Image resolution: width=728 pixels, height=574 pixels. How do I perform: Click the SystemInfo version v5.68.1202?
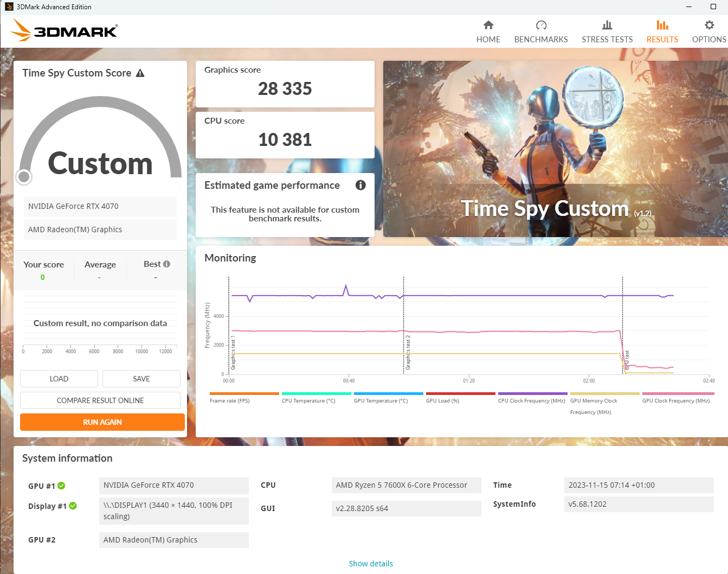(x=639, y=504)
